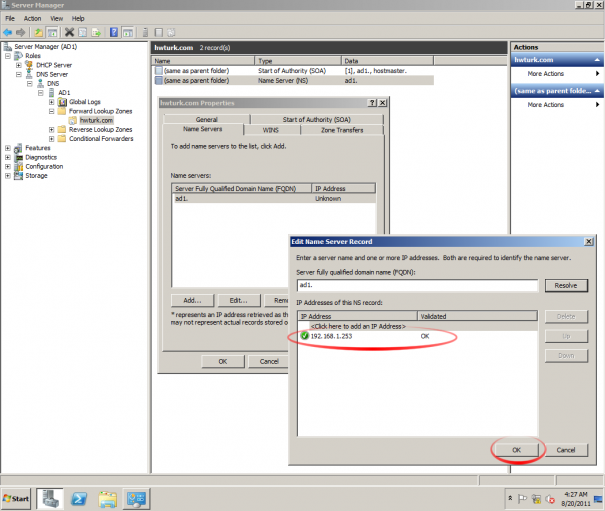Click the Export List toolbar icon
605x511 pixels.
pyautogui.click(x=96, y=32)
